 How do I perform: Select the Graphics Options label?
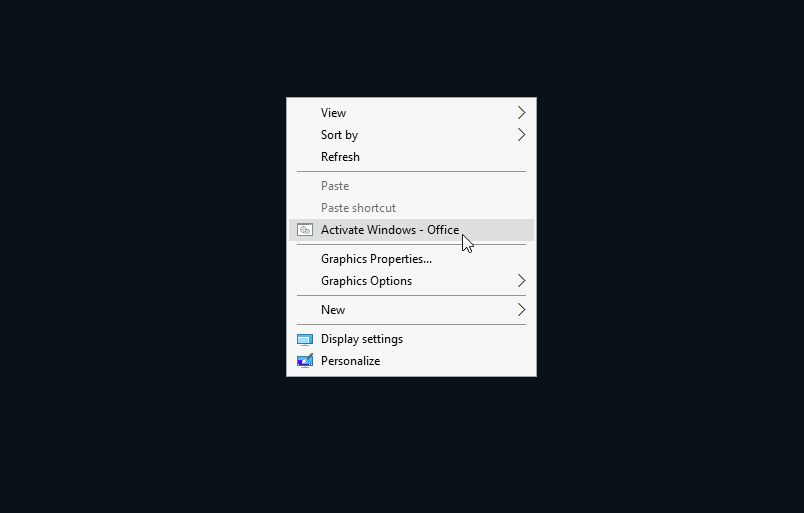coord(366,281)
